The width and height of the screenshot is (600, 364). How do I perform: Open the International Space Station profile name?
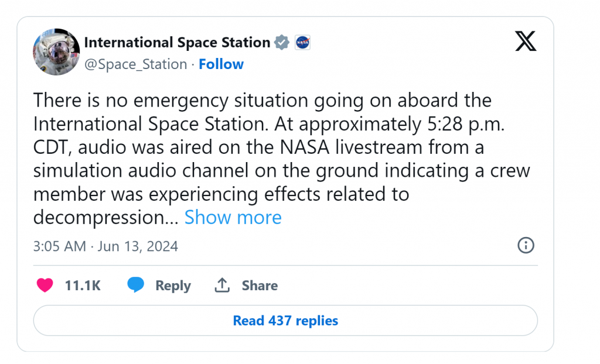177,43
